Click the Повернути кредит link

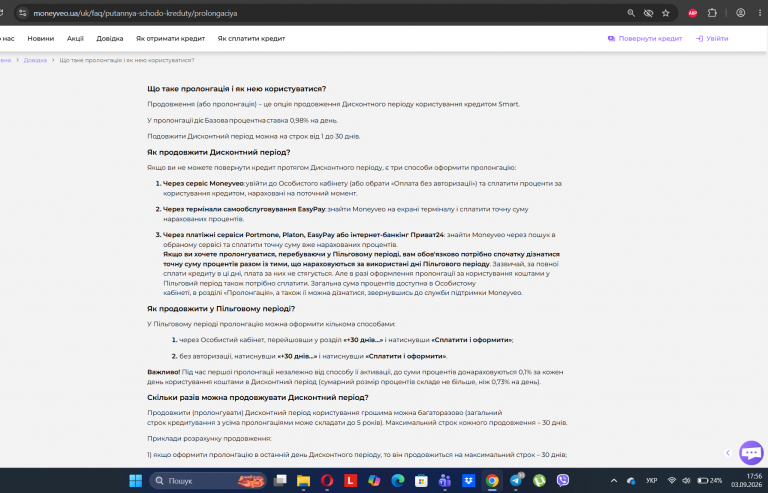[x=645, y=39]
